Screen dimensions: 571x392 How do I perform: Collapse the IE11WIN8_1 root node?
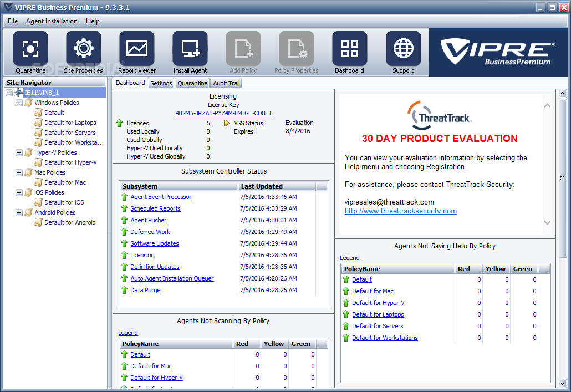[x=9, y=93]
